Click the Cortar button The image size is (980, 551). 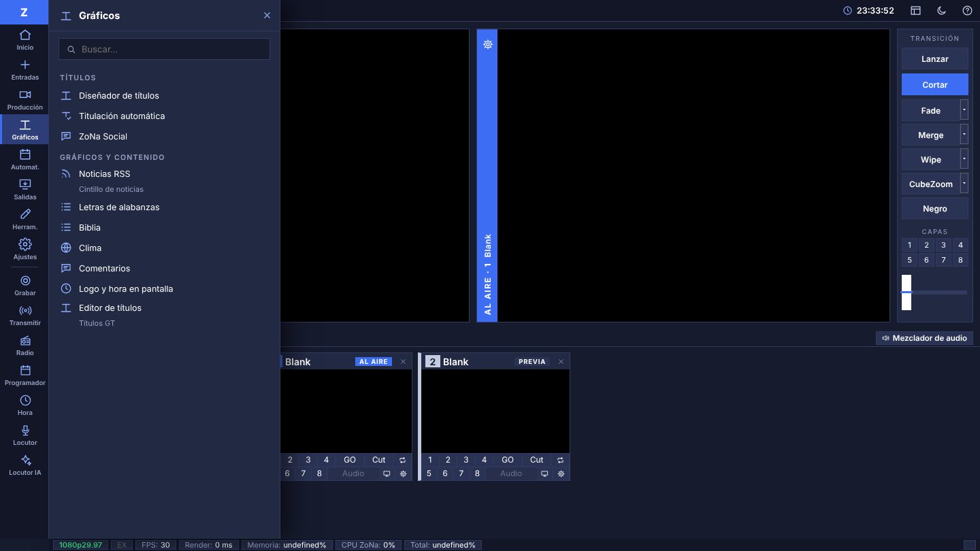pyautogui.click(x=934, y=84)
